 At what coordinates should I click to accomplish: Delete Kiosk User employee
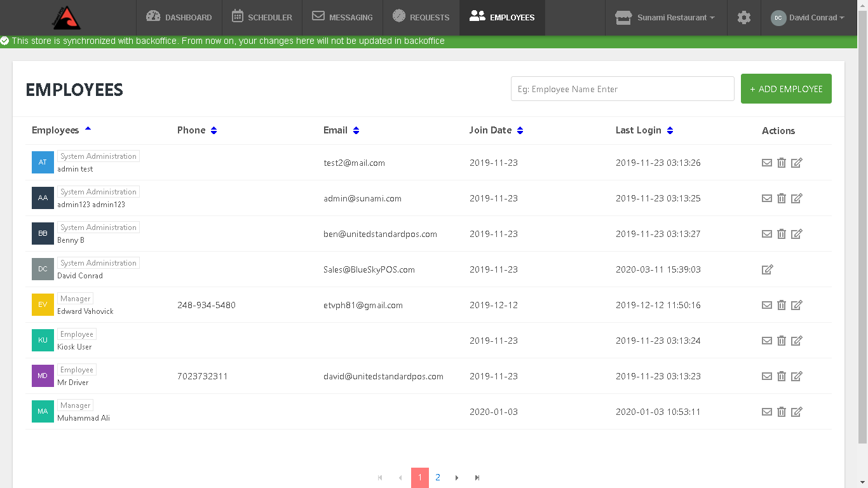pyautogui.click(x=782, y=341)
